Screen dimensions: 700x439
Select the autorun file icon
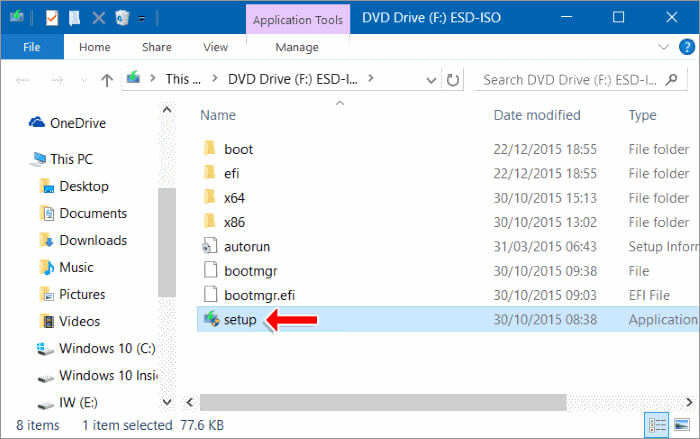pos(210,246)
